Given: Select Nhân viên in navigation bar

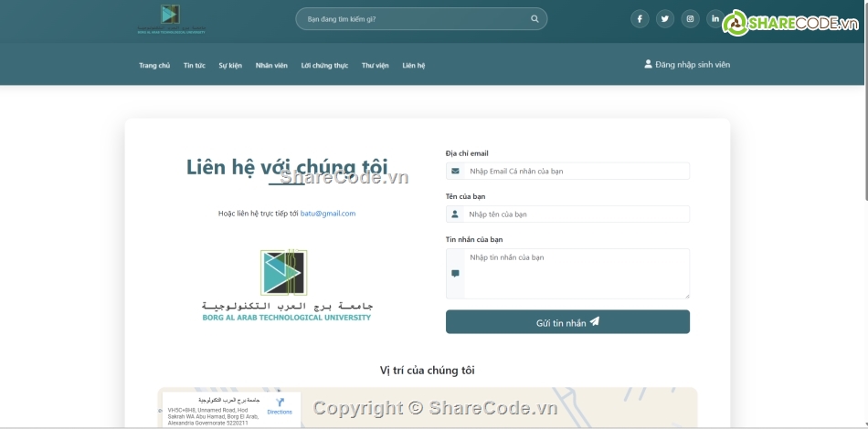Looking at the screenshot, I should click(x=271, y=66).
